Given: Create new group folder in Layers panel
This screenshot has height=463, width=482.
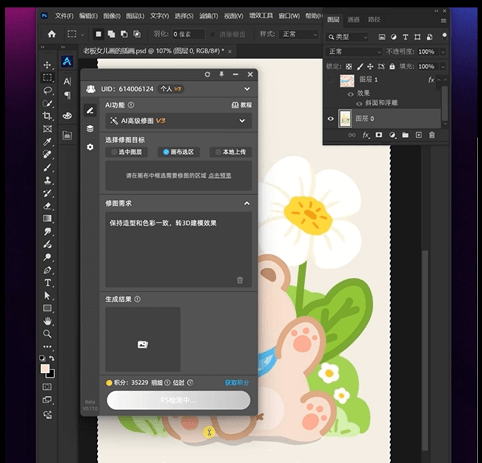Looking at the screenshot, I should click(x=405, y=135).
